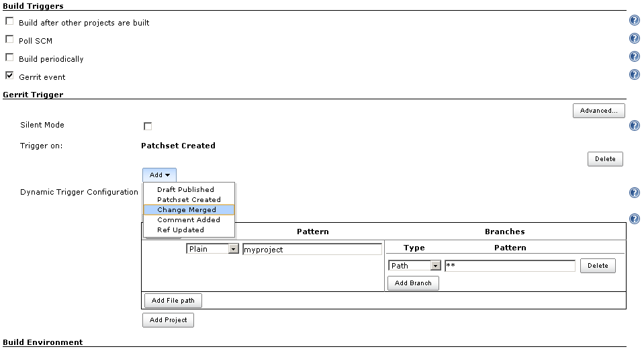Pick Ref Updated from the menu
The image size is (644, 351).
tap(189, 230)
